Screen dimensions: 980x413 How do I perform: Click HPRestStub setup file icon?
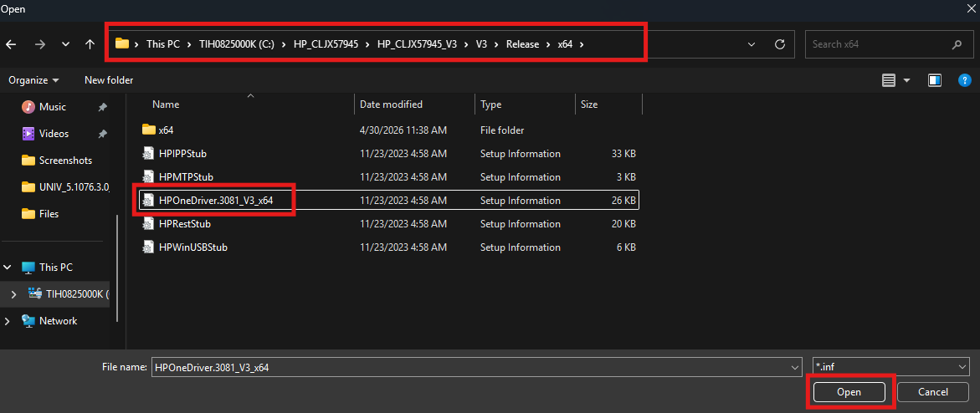click(148, 224)
